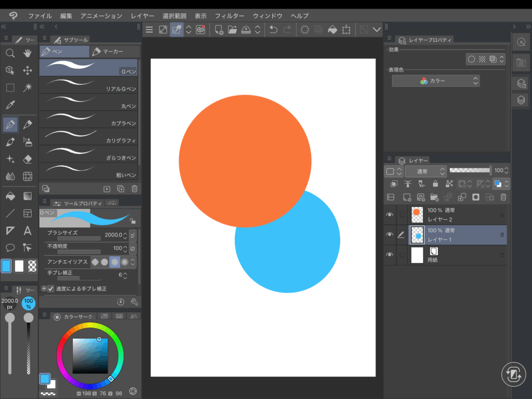Open the フィルター menu
The height and width of the screenshot is (399, 532).
pyautogui.click(x=230, y=16)
